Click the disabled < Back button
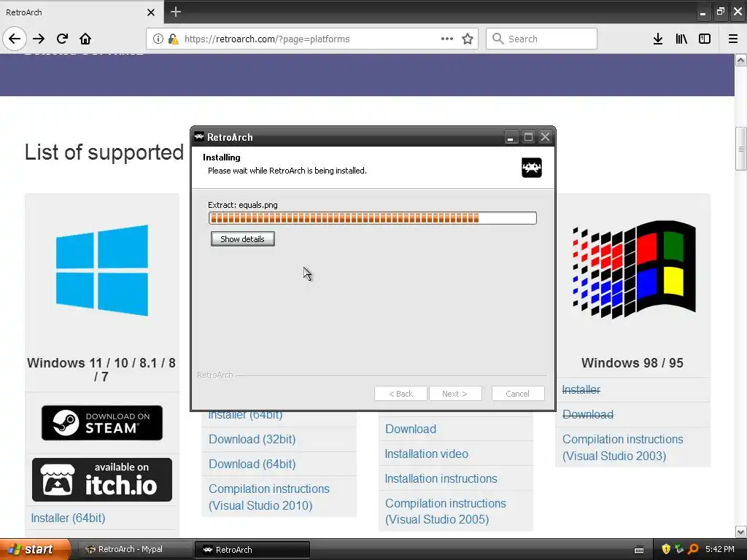Image resolution: width=747 pixels, height=560 pixels. [400, 394]
